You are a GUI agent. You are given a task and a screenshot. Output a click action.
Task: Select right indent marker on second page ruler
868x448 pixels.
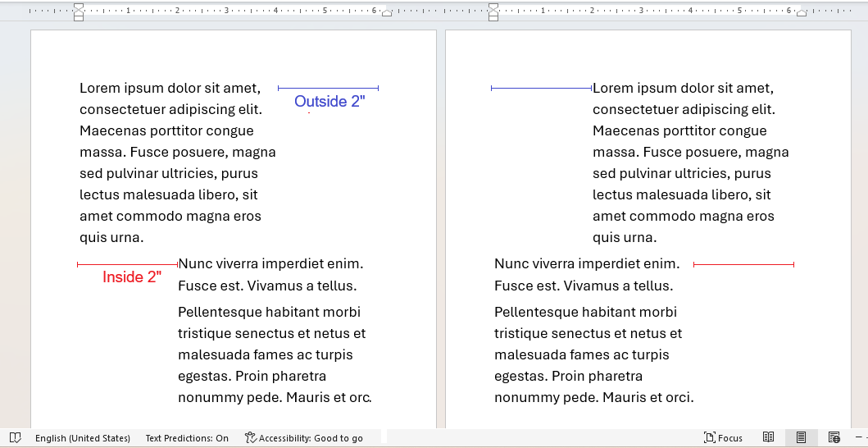[x=802, y=13]
